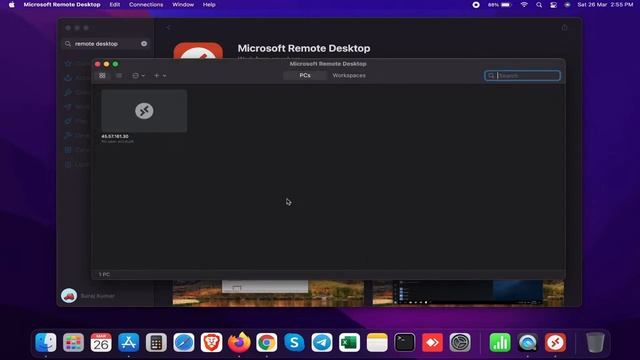Open Google Chrome from the Dock
Viewport: 640px width, 360px height.
click(267, 342)
